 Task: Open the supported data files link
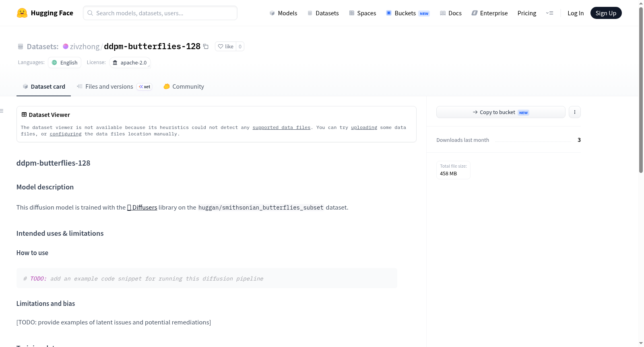click(x=281, y=127)
